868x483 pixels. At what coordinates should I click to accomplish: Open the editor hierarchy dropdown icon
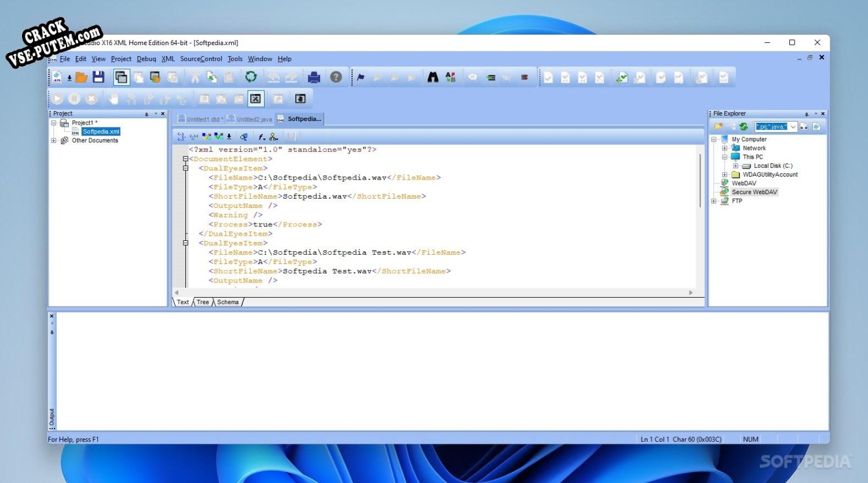(274, 137)
